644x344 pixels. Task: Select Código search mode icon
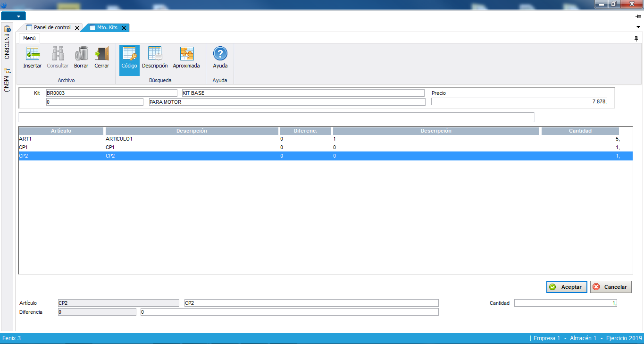pyautogui.click(x=129, y=54)
